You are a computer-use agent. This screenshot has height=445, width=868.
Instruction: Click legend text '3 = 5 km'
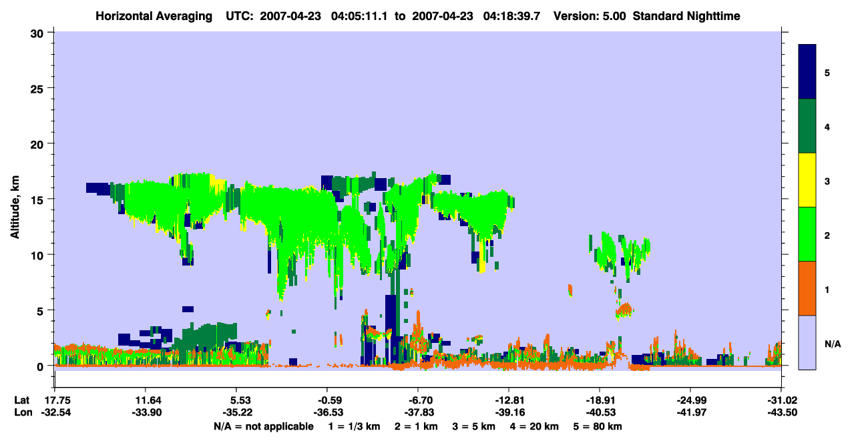pos(475,426)
